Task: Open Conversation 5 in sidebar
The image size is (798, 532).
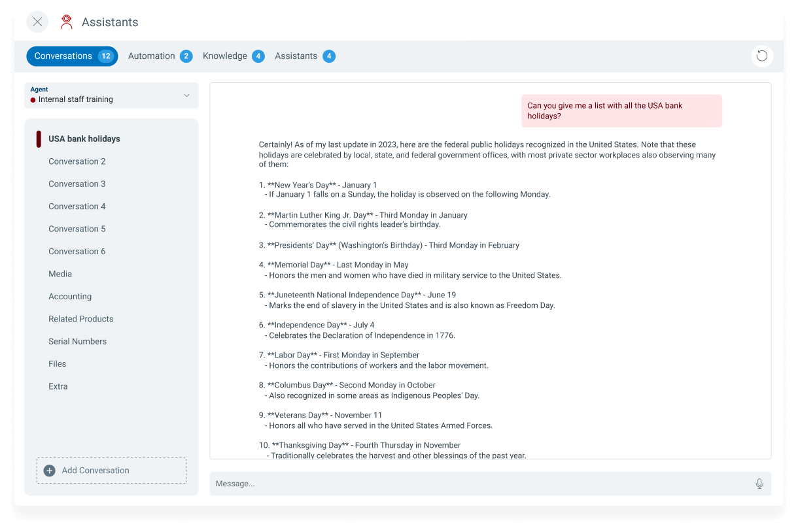Action: [77, 229]
